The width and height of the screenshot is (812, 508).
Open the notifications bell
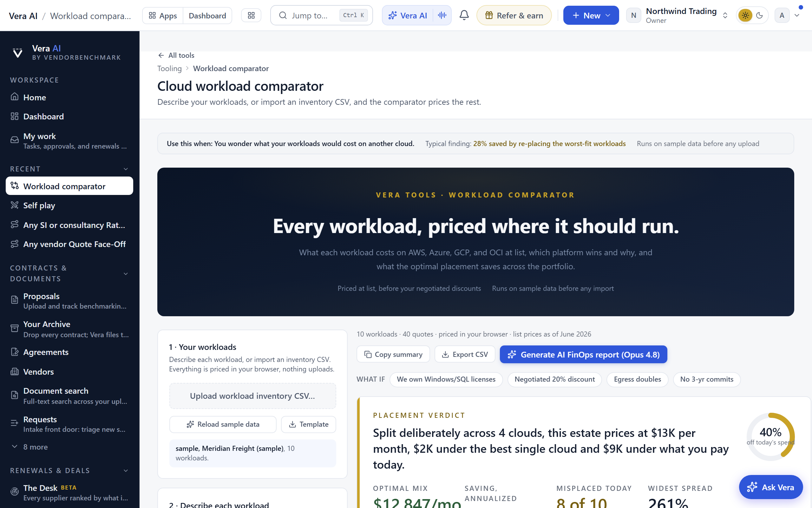[x=464, y=15]
